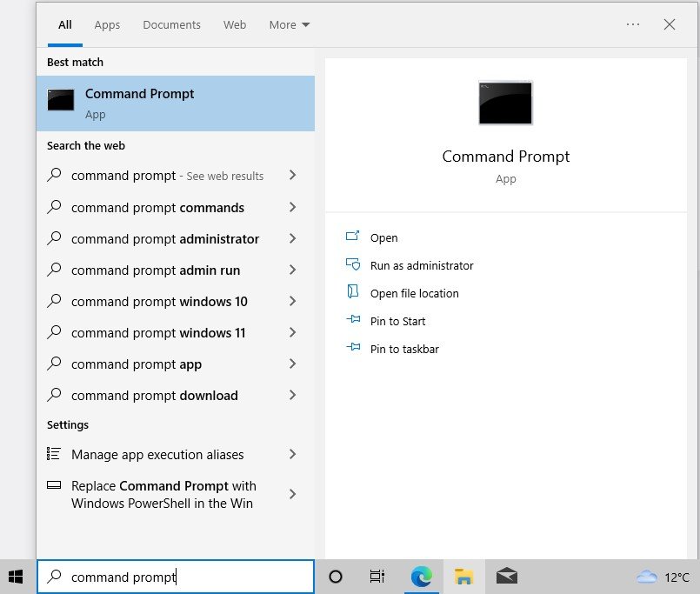Open the Mail app from the taskbar
700x594 pixels.
507,577
